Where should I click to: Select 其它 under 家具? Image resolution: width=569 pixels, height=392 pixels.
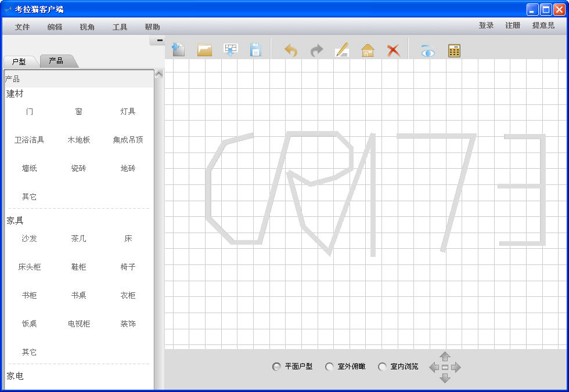point(30,352)
